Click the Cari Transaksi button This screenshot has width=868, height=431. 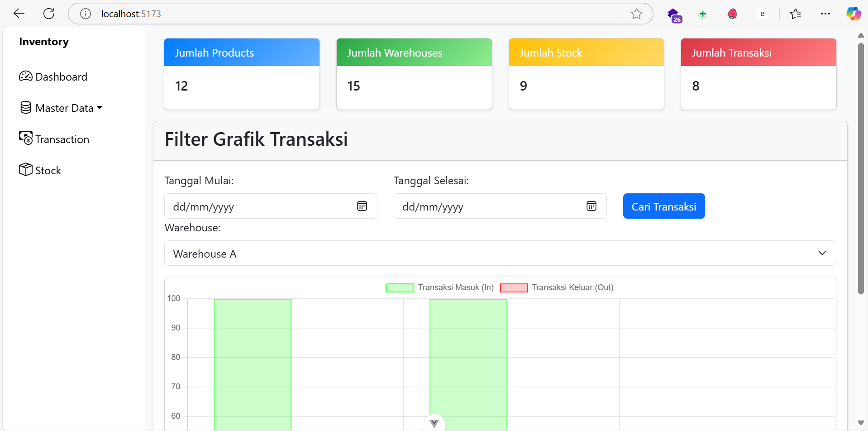coord(663,206)
